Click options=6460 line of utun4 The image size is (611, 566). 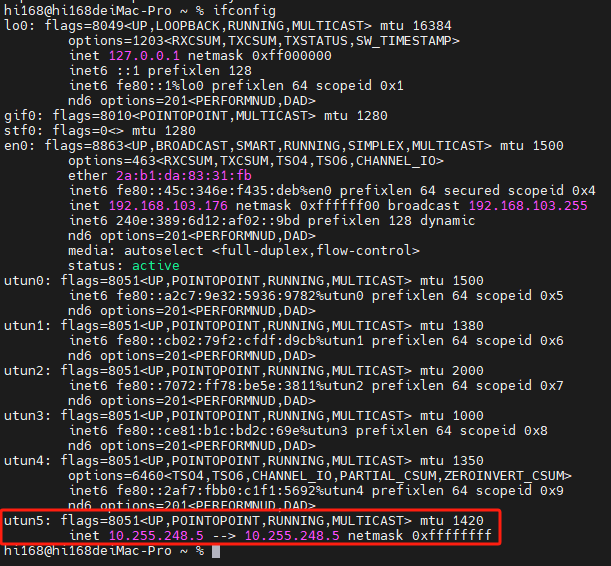pyautogui.click(x=320, y=476)
